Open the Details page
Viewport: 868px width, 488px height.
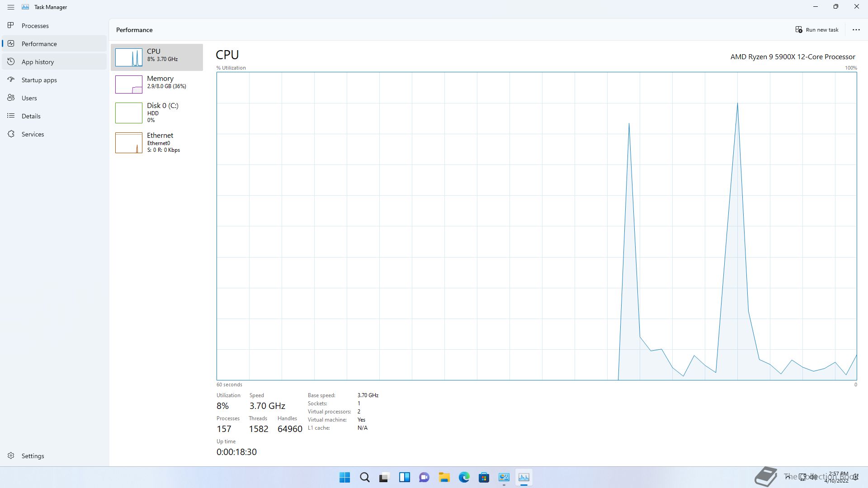pyautogui.click(x=54, y=116)
